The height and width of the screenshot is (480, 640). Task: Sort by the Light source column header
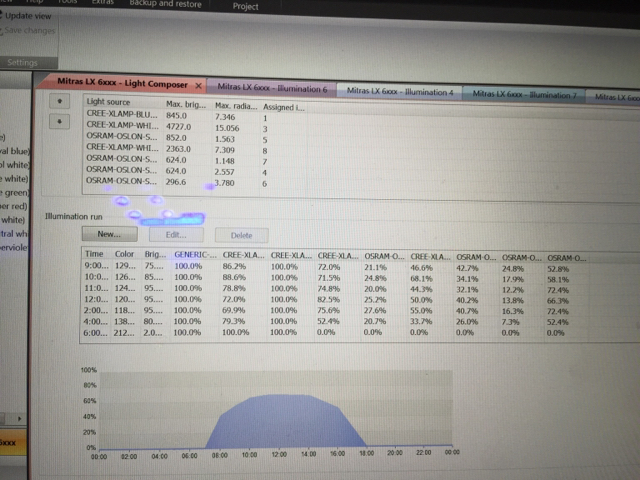[x=110, y=103]
